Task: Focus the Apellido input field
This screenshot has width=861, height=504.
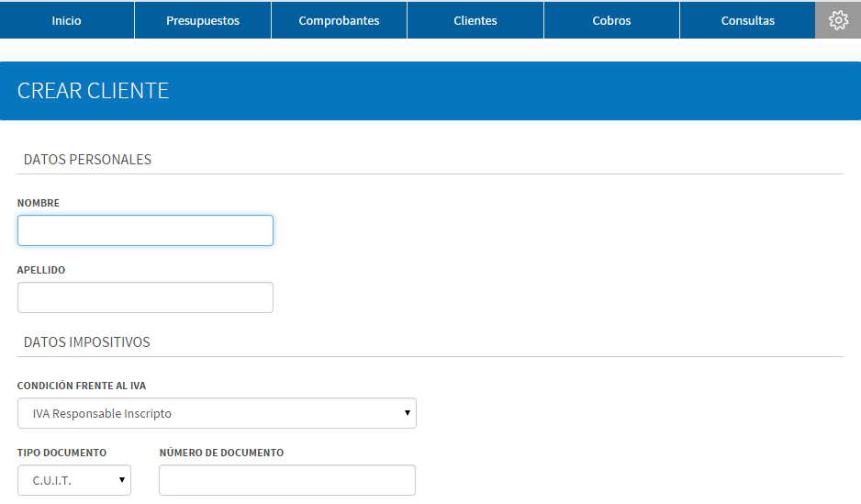Action: 145,297
